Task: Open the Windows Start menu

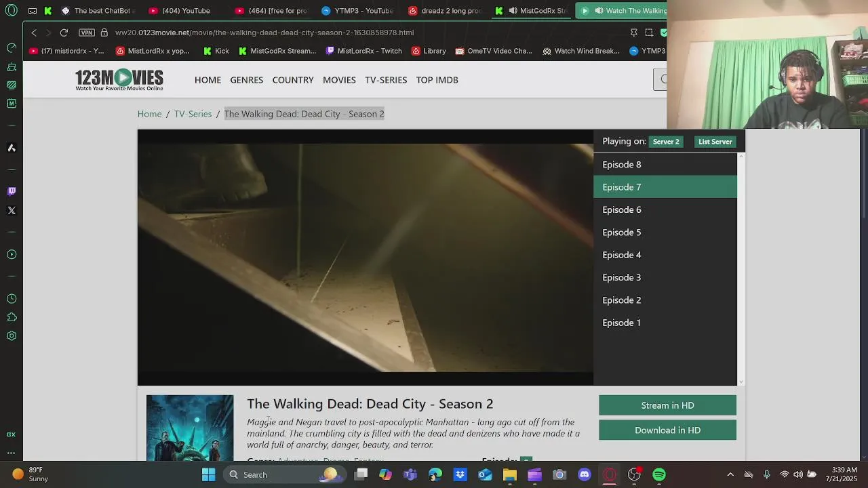Action: click(209, 474)
